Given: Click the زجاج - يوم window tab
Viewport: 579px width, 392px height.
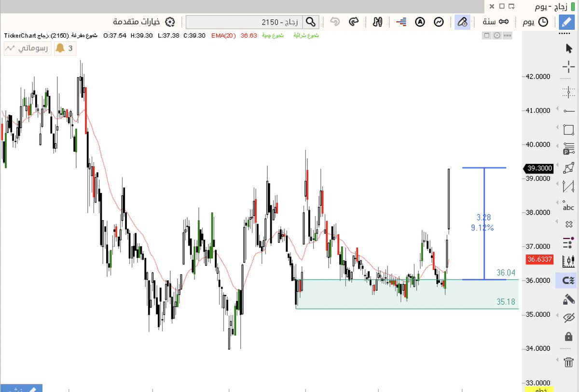Looking at the screenshot, I should pos(554,6).
